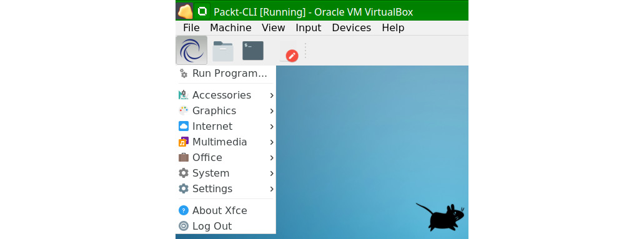Viewport: 644px width, 239px height.
Task: Click the Log Out arrow icon
Action: (x=184, y=226)
